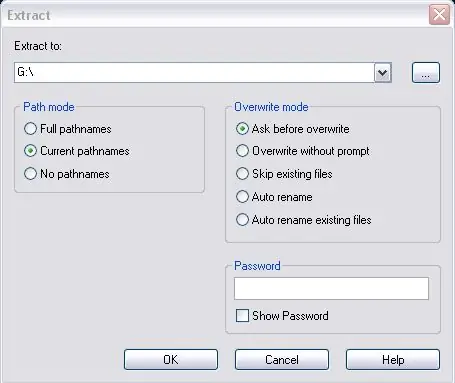The image size is (455, 383).
Task: Click the Current pathnames label text
Action: pyautogui.click(x=85, y=151)
